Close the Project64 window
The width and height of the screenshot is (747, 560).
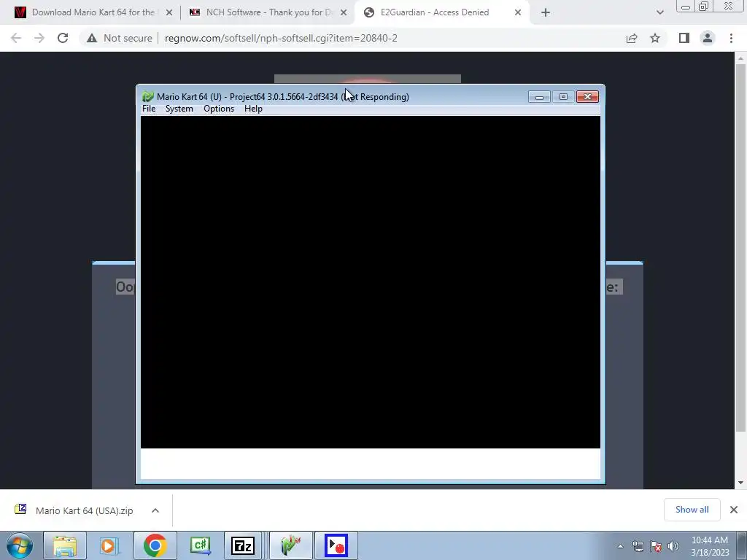pos(587,97)
